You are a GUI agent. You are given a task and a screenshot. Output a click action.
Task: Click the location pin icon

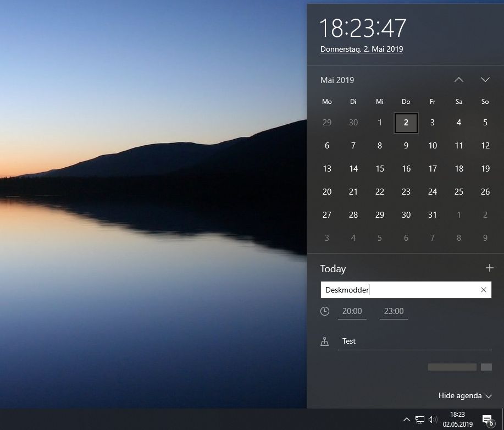pyautogui.click(x=324, y=341)
